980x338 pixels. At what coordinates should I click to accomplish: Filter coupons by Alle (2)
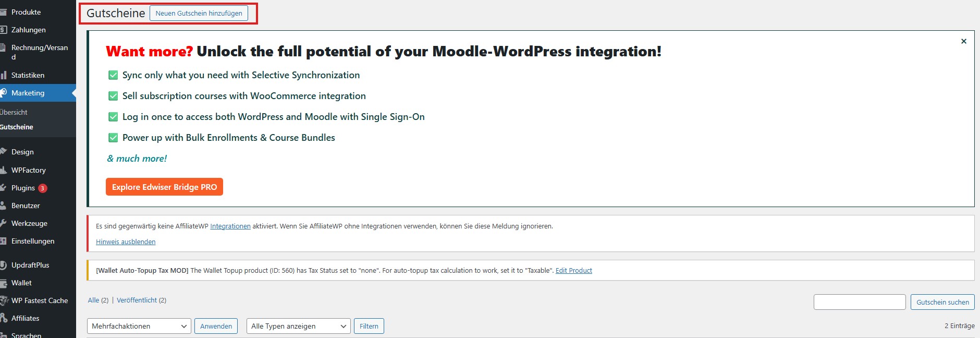[x=98, y=300]
